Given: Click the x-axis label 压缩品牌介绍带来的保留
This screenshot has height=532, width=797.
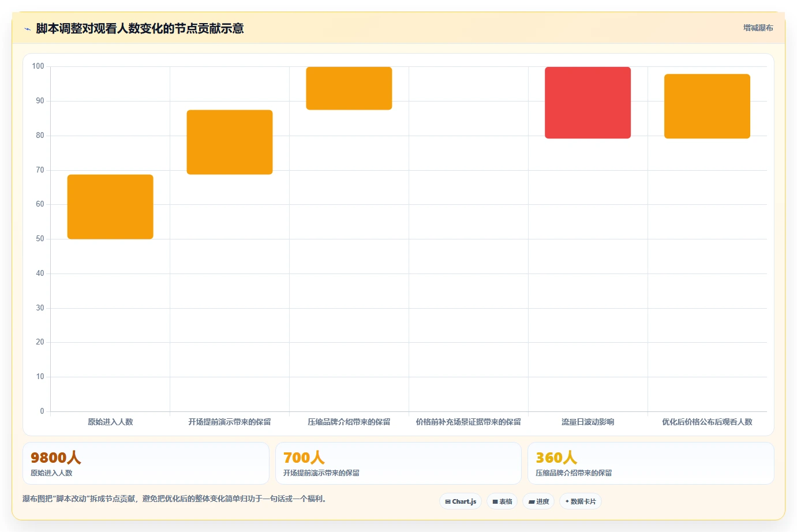Looking at the screenshot, I should (349, 422).
